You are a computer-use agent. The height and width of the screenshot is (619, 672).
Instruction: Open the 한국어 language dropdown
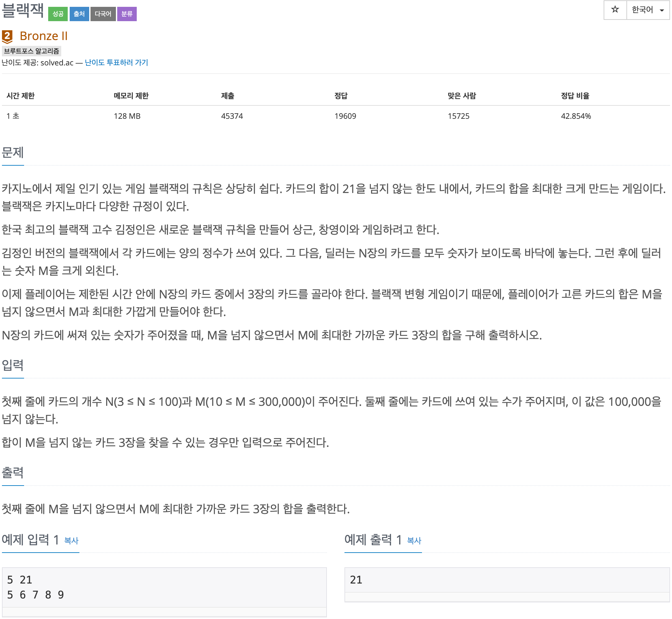643,10
